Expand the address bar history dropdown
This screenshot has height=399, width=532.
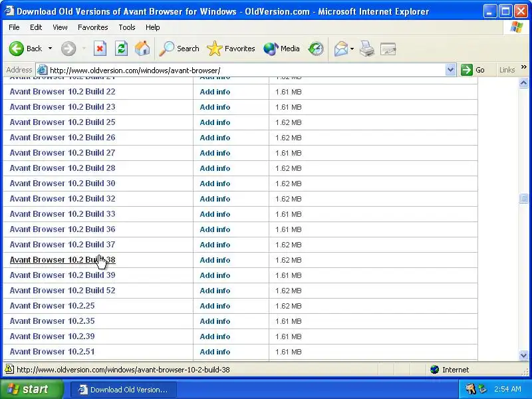point(450,70)
